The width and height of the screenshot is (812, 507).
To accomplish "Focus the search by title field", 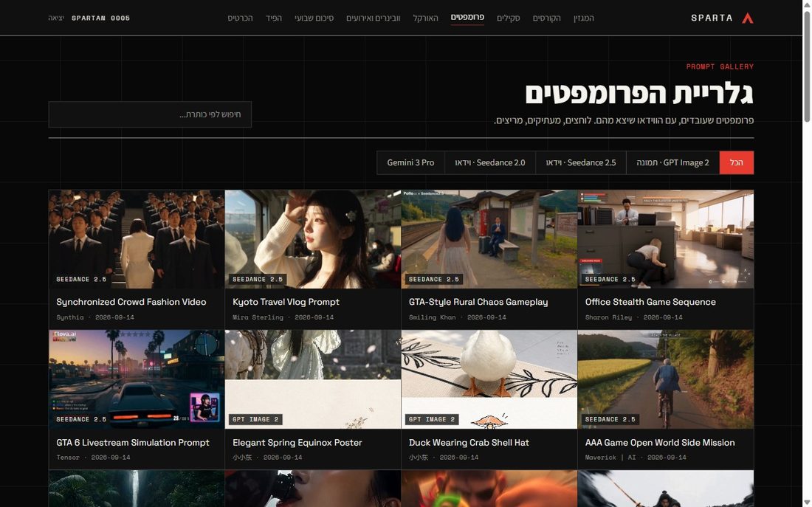I will tap(150, 114).
